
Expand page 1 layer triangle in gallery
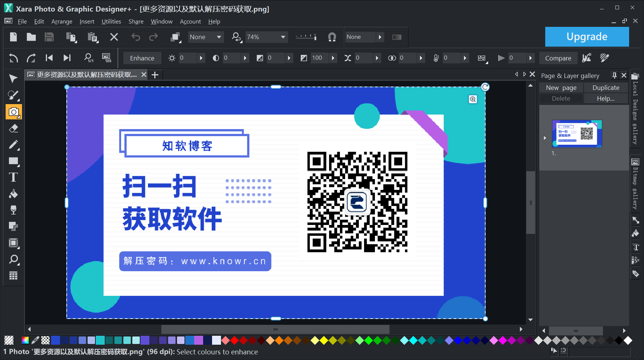point(545,138)
